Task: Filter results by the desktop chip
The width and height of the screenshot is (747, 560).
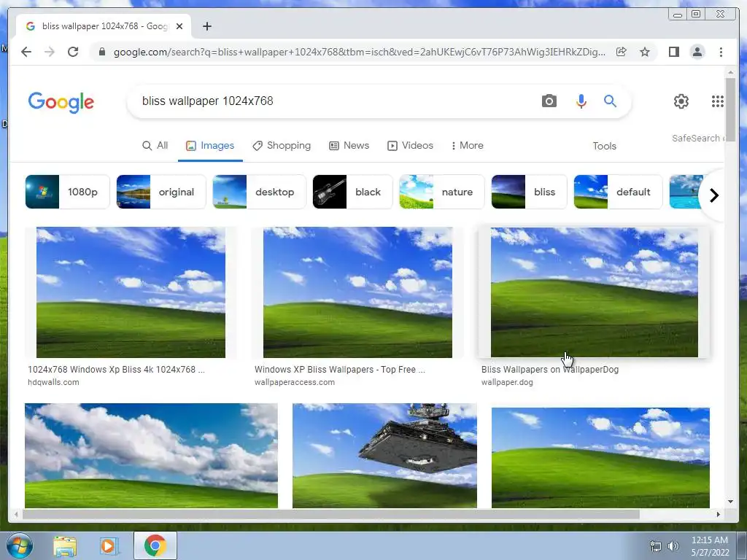Action: (259, 192)
